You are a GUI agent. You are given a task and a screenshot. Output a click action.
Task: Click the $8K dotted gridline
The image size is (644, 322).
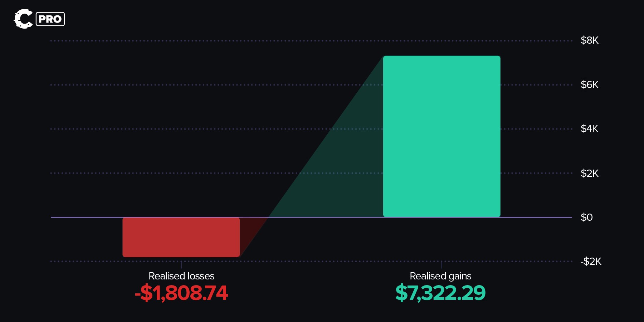(x=215, y=41)
